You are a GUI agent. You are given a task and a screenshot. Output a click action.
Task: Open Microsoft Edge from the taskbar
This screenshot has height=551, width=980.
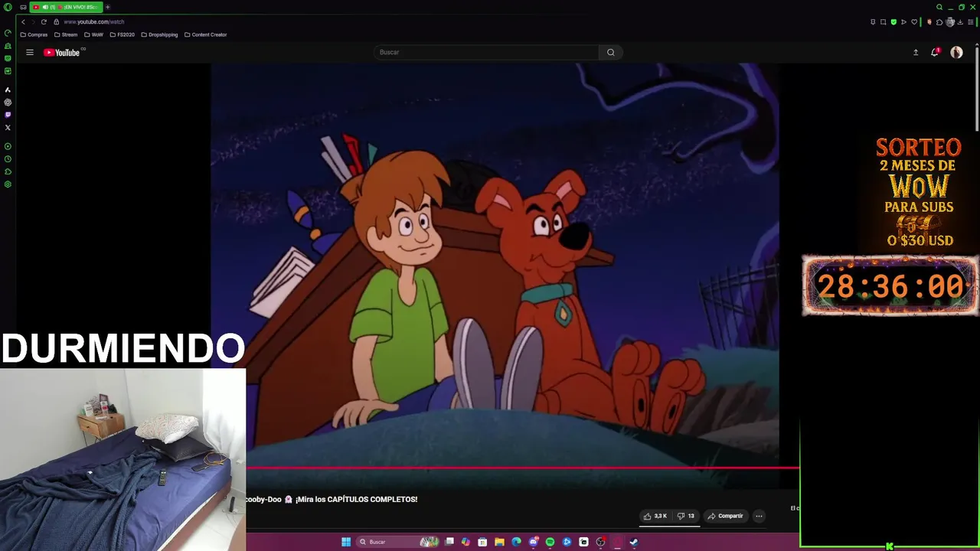click(x=516, y=542)
